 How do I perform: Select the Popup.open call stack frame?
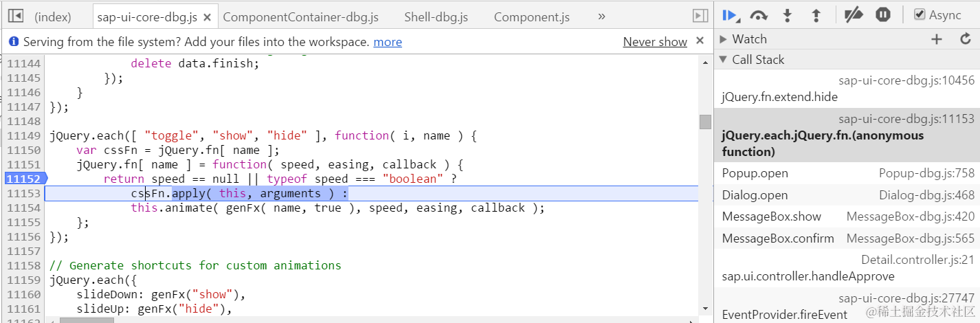[847, 173]
